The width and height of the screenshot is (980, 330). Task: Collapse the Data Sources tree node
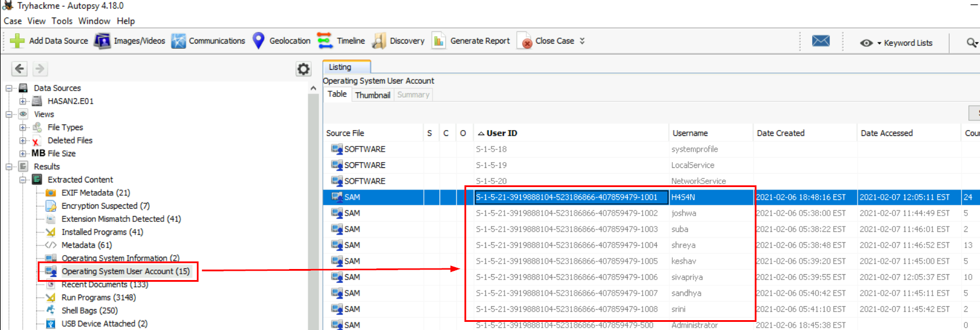pyautogui.click(x=9, y=88)
